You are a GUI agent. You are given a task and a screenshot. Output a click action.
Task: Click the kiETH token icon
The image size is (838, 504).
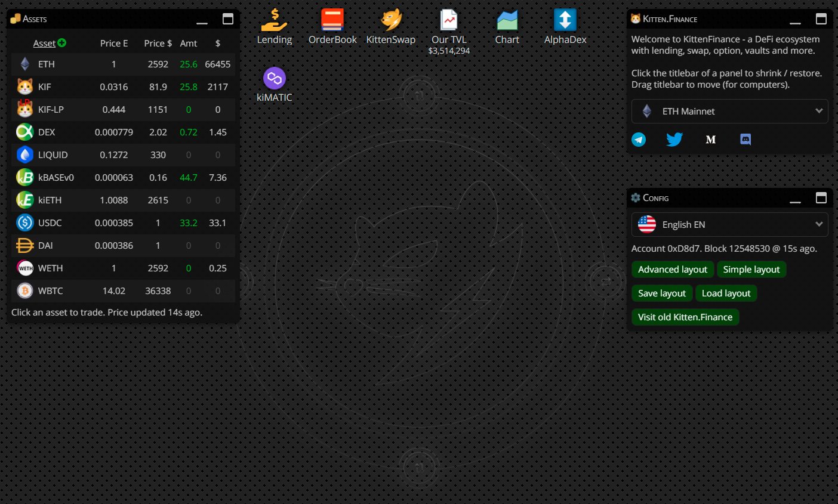pyautogui.click(x=25, y=200)
